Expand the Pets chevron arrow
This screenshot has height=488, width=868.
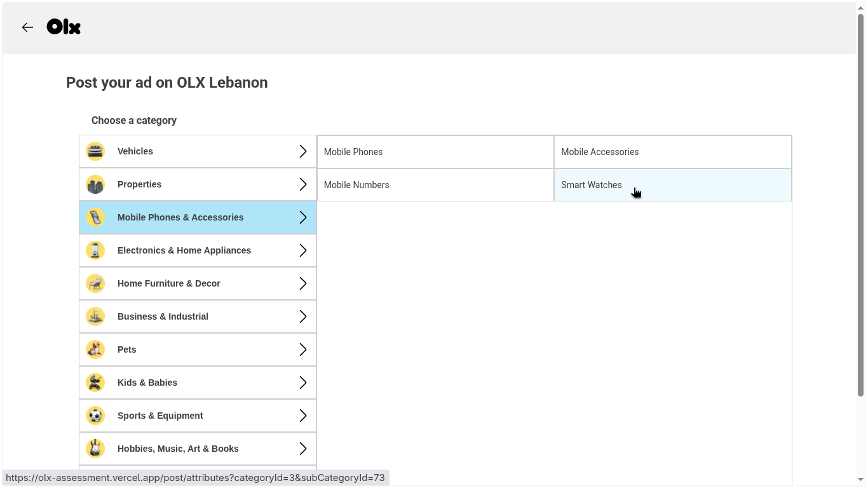[x=303, y=349]
